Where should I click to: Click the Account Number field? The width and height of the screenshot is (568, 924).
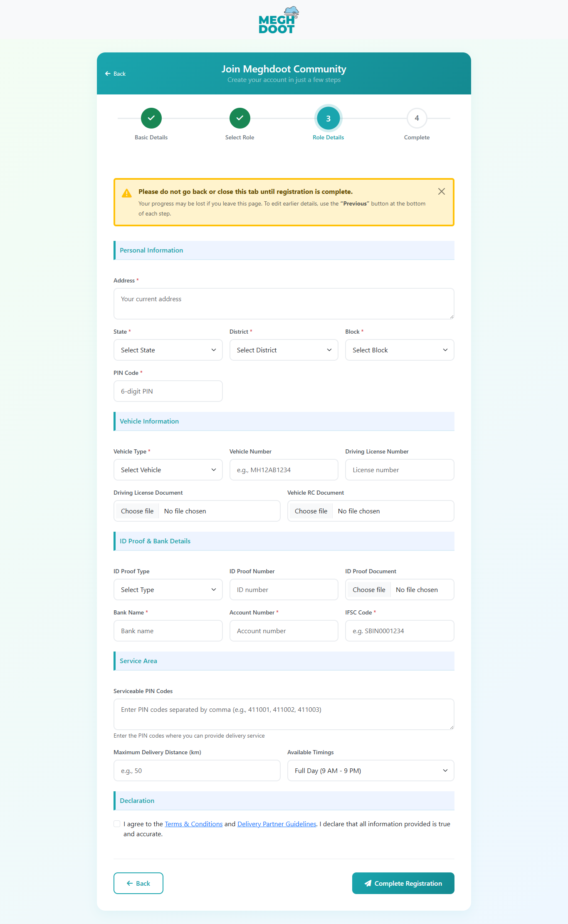tap(284, 631)
